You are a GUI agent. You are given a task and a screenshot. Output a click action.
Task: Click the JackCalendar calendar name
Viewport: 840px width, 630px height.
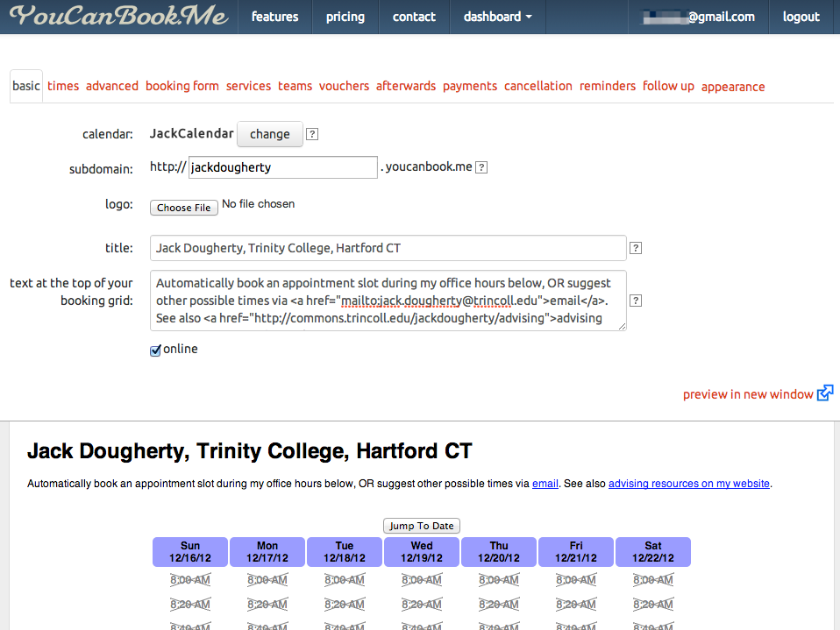[191, 133]
